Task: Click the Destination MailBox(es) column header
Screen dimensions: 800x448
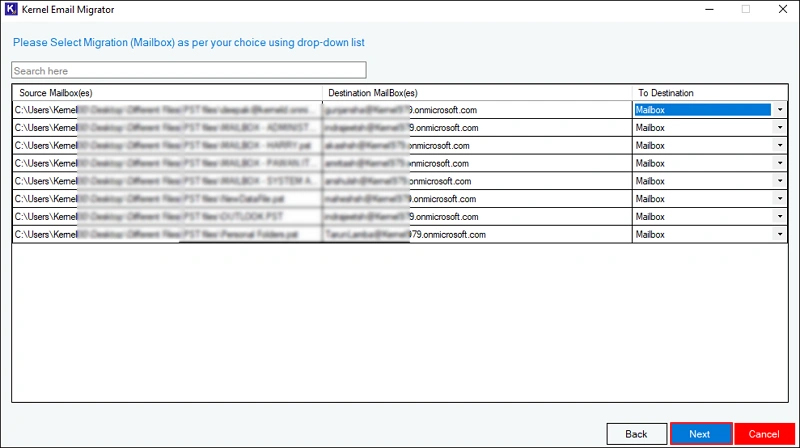Action: pyautogui.click(x=477, y=93)
